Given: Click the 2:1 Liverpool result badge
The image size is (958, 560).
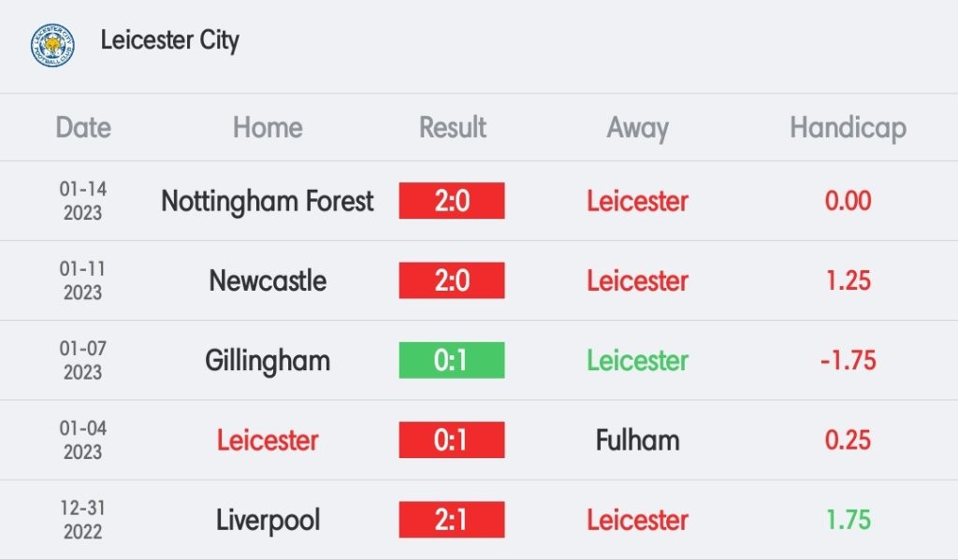Looking at the screenshot, I should click(452, 520).
